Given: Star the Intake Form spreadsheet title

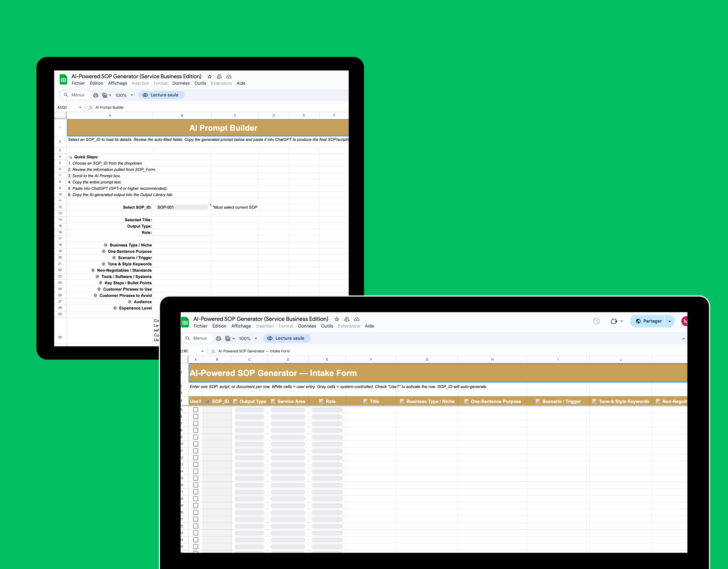Looking at the screenshot, I should tap(337, 319).
